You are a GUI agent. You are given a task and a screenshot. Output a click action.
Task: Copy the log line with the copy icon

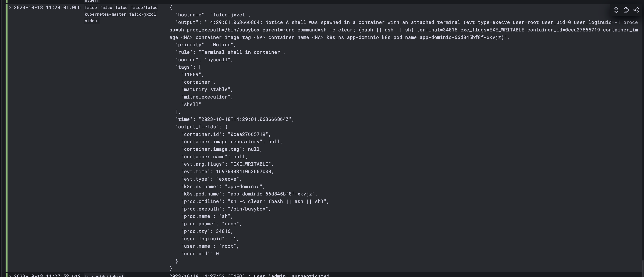click(x=626, y=10)
